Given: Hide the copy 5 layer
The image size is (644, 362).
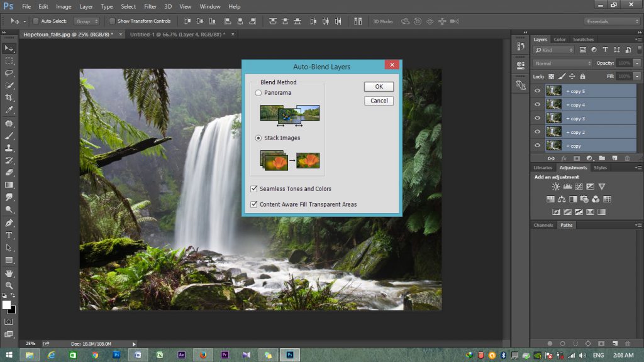Looking at the screenshot, I should 537,91.
